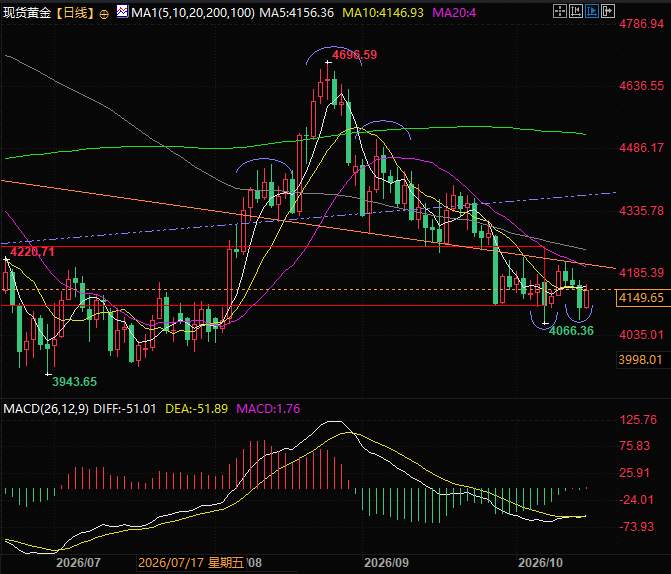This screenshot has width=671, height=574.
Task: Click the 4696.59 high price label
Action: [x=355, y=55]
